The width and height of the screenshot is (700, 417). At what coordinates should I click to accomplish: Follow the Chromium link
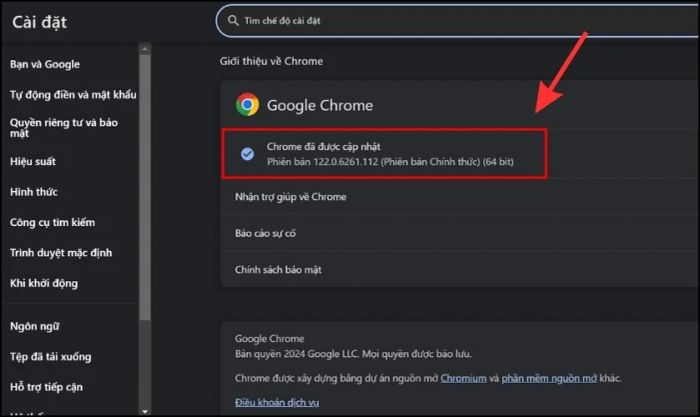[x=463, y=378]
